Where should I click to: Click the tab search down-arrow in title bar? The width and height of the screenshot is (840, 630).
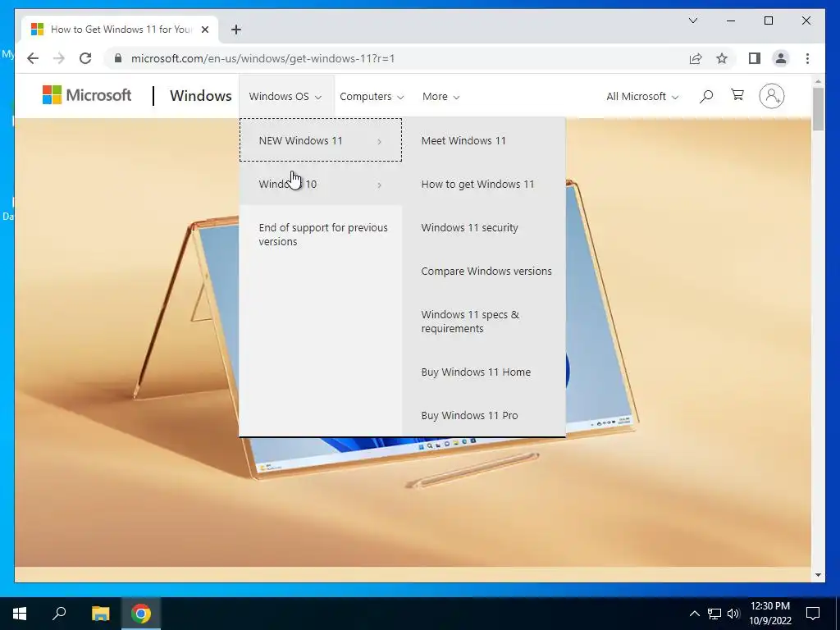click(692, 21)
